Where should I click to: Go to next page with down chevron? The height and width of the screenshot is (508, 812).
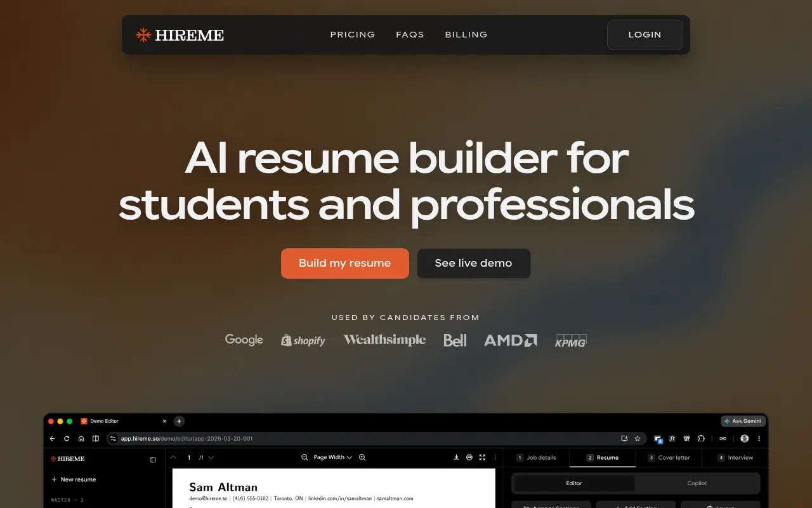click(211, 457)
